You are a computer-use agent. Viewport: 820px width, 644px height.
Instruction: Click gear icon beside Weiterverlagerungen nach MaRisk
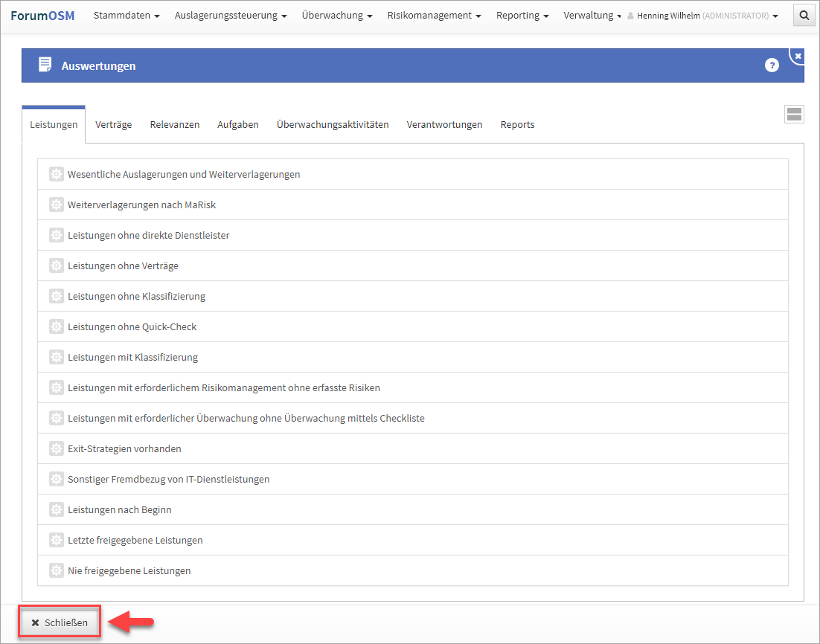(56, 205)
